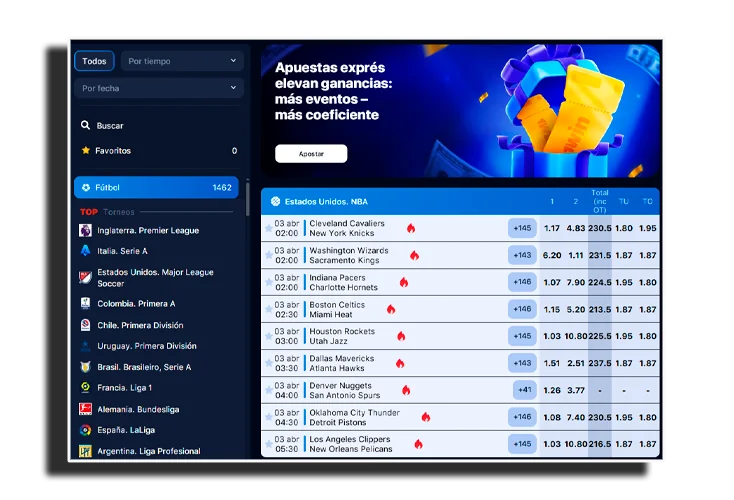This screenshot has height=500, width=734.
Task: Click the search magnifier icon next to Buscar
Action: coord(85,125)
